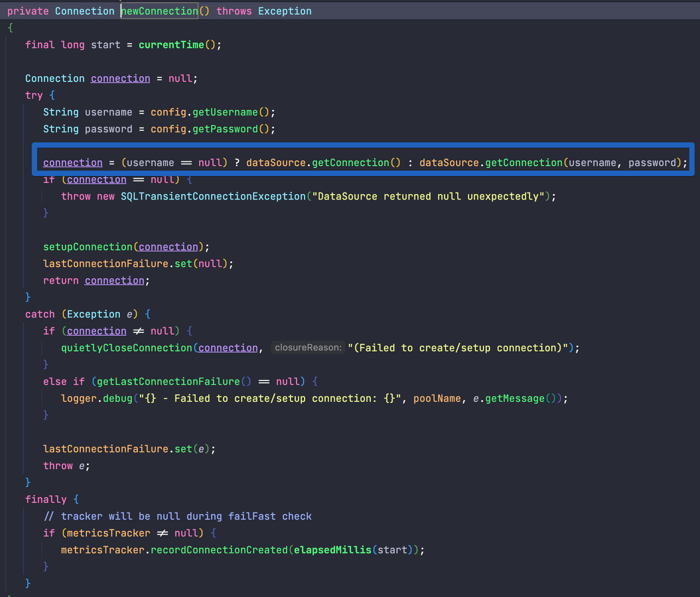The width and height of the screenshot is (700, 597).
Task: Click the 'tracker will be null' comment
Action: point(178,517)
